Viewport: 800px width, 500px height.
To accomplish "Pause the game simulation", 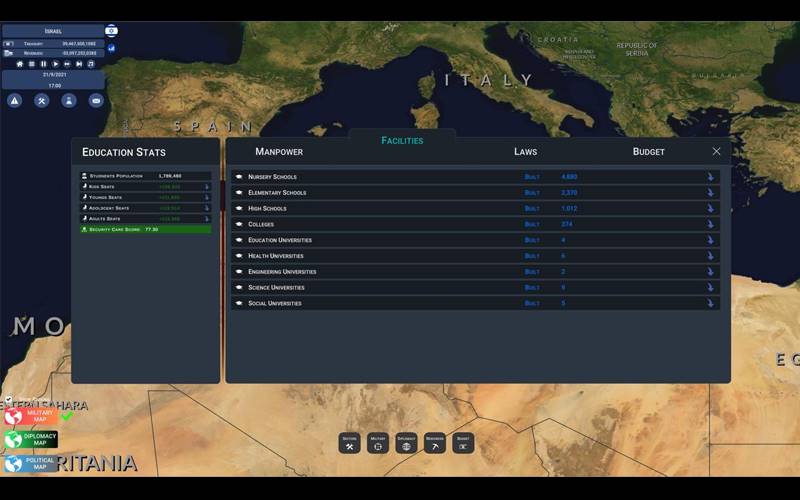I will [x=43, y=64].
